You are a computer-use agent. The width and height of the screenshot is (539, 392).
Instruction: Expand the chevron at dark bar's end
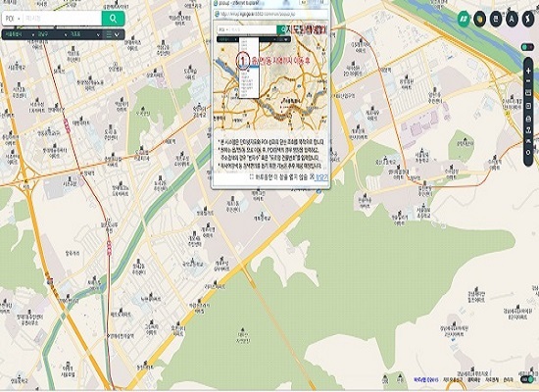117,34
